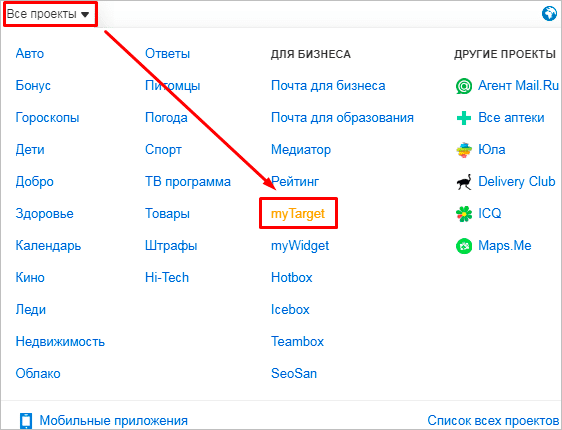
Task: Open the Леди link
Action: click(30, 310)
